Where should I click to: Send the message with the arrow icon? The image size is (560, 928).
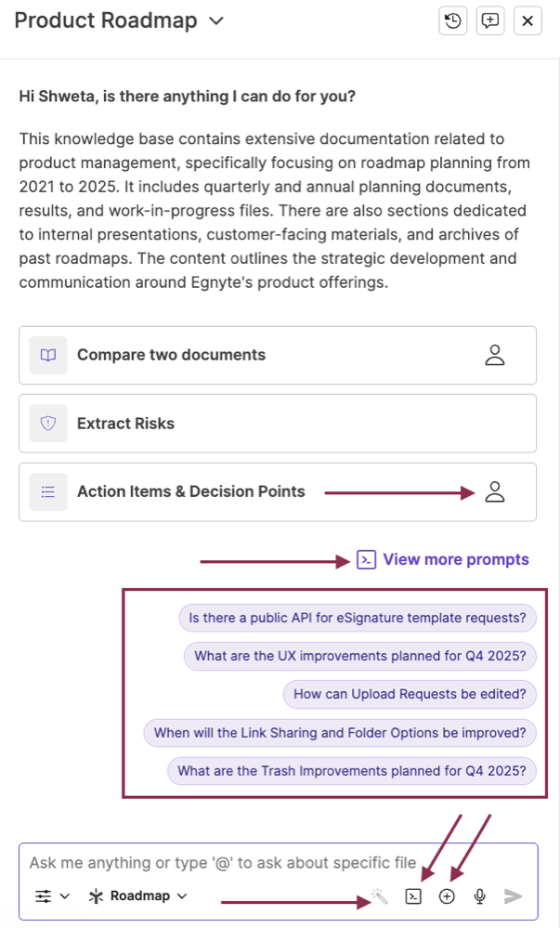pos(512,895)
